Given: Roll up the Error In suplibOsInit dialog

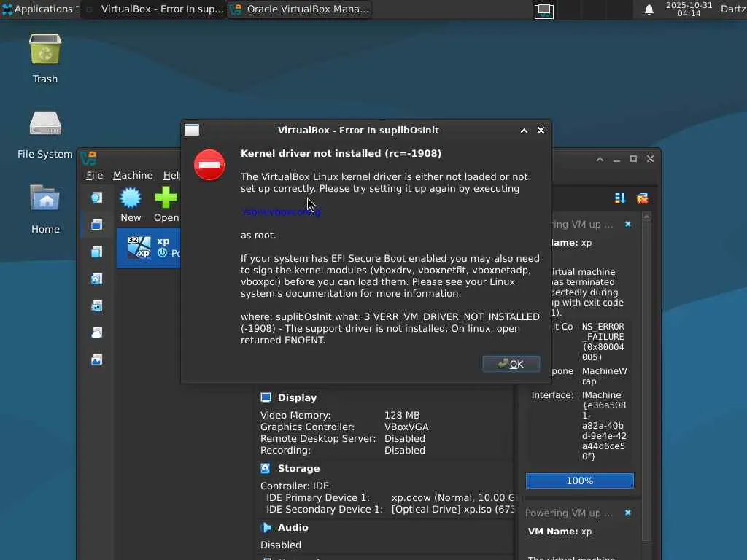Looking at the screenshot, I should 524,131.
